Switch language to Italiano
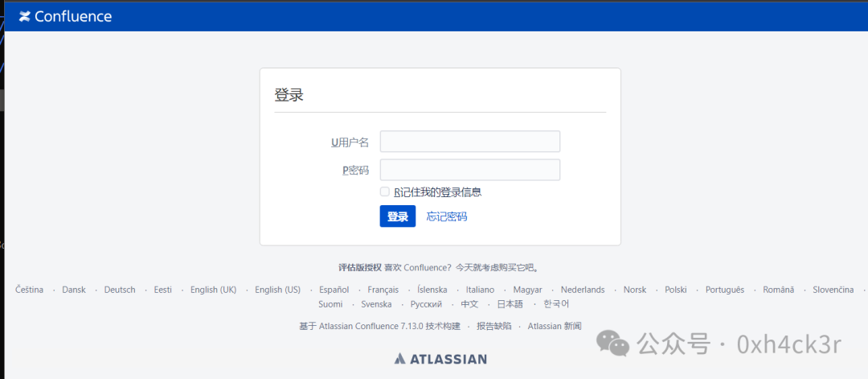The height and width of the screenshot is (379, 868). click(x=480, y=290)
